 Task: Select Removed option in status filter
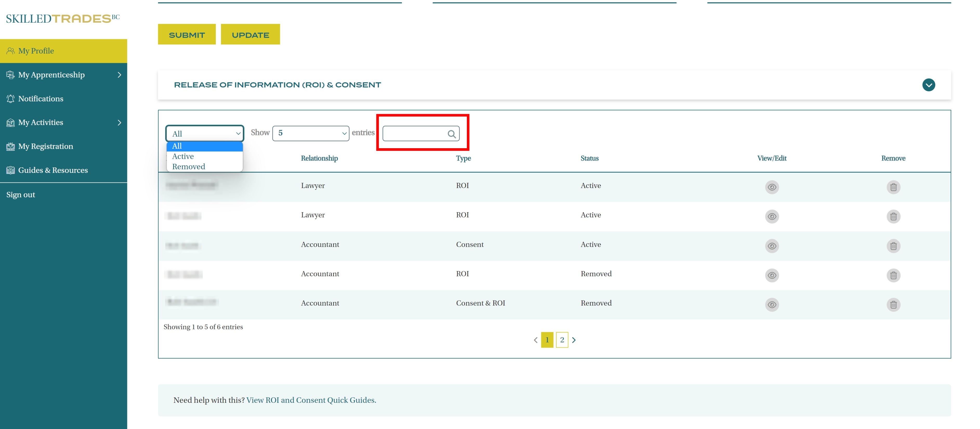click(189, 167)
